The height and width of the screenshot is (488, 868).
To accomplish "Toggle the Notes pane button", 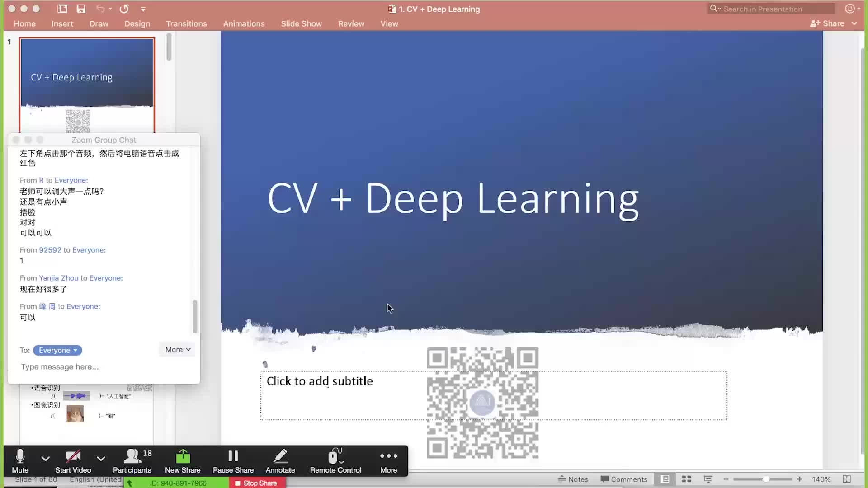I will (573, 479).
